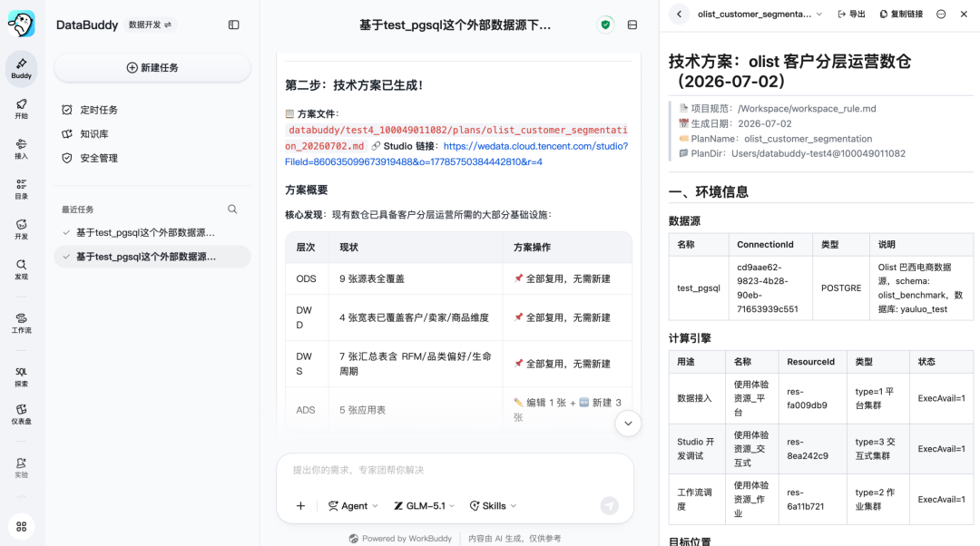Open the wedata.cloud.tencent.com Studio link
The image size is (980, 546).
pos(456,153)
